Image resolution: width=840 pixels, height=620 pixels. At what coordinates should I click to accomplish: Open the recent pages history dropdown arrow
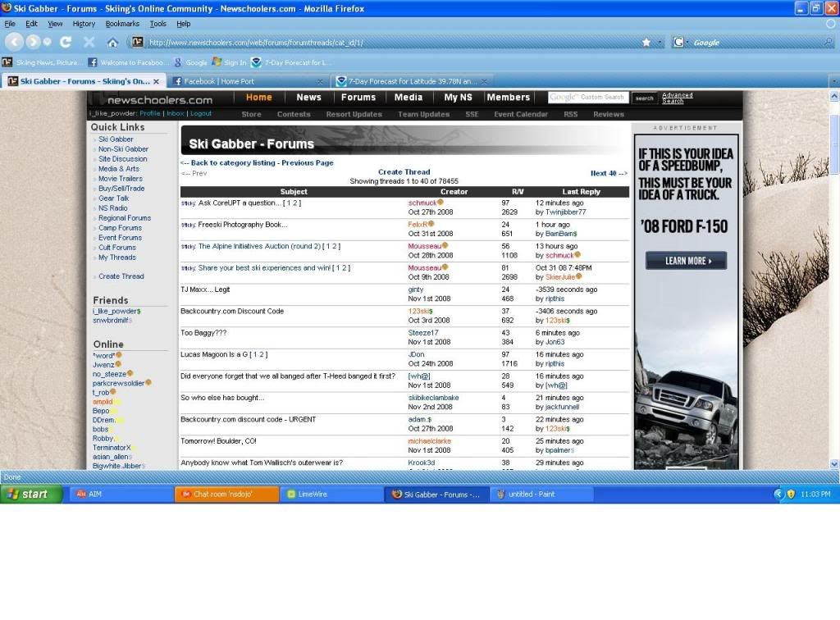tap(48, 43)
